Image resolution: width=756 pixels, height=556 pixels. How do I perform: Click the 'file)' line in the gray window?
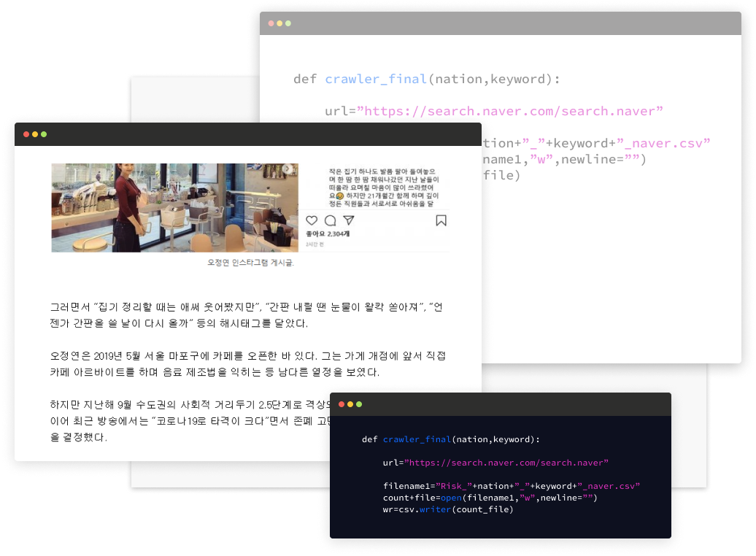click(x=501, y=175)
